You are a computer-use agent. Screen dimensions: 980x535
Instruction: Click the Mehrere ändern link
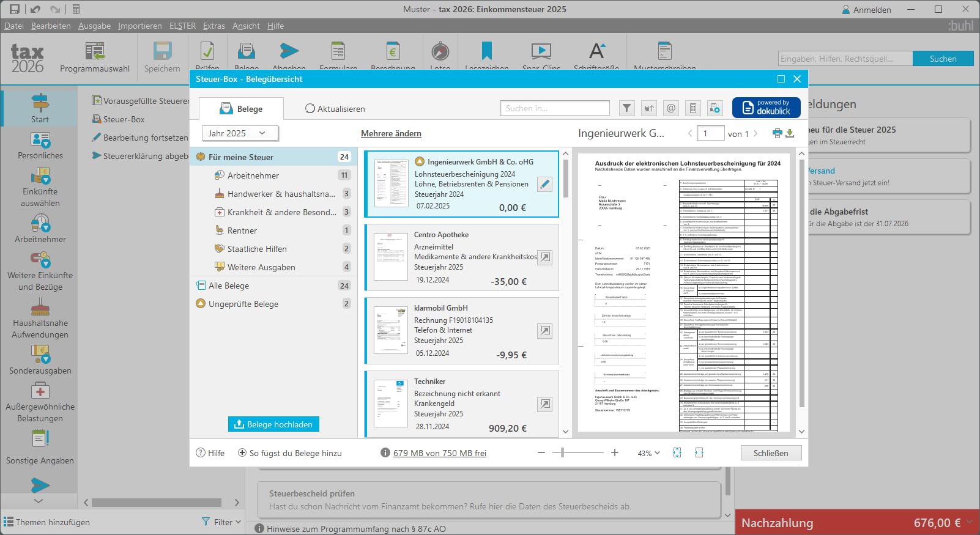click(391, 133)
